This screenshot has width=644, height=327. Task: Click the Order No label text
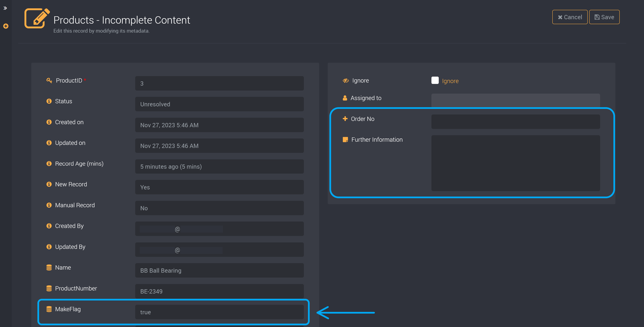pyautogui.click(x=363, y=119)
